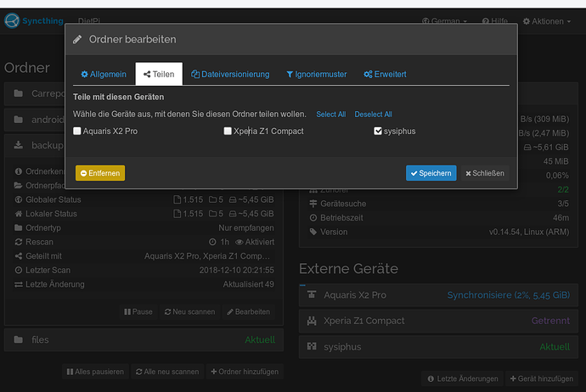Viewport: 586px width, 392px height.
Task: Click the DietPi device name in navbar
Action: tap(89, 21)
